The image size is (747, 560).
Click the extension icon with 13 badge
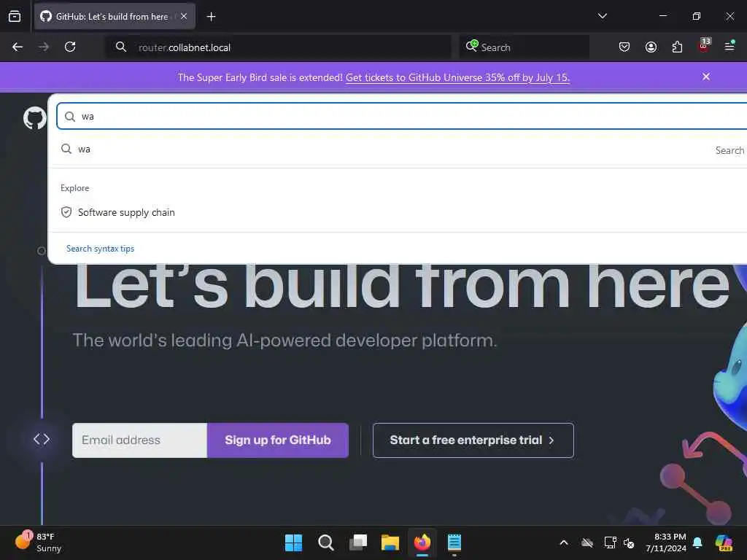pos(704,45)
